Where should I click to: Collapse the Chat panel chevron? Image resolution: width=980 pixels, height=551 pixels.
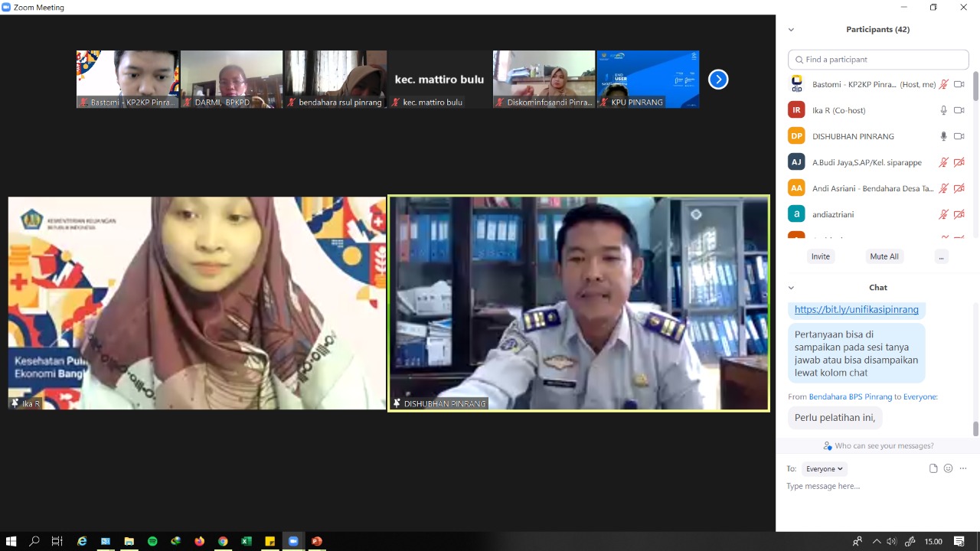click(791, 288)
